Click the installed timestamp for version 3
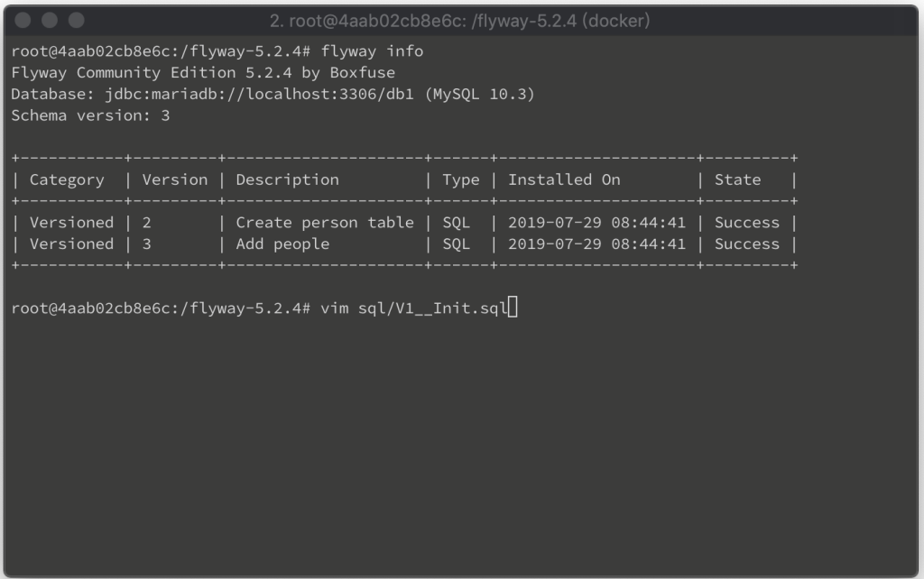 pyautogui.click(x=597, y=244)
